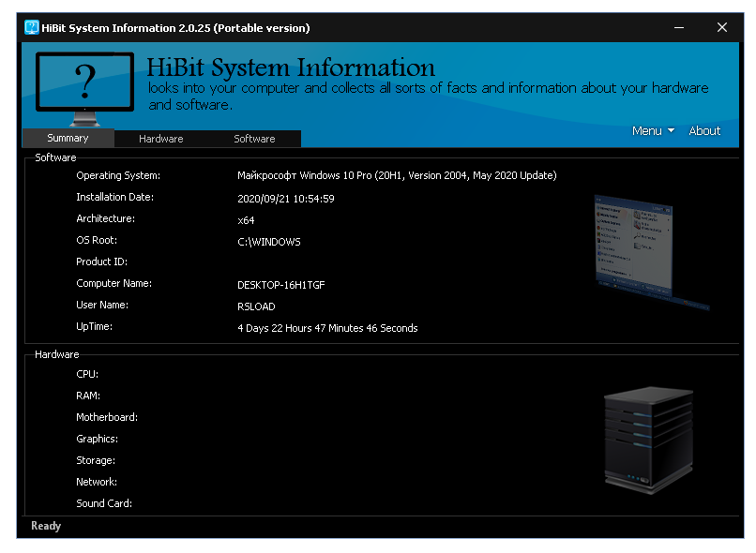The width and height of the screenshot is (756, 553).
Task: Click the UpTime duration value
Action: [x=328, y=328]
